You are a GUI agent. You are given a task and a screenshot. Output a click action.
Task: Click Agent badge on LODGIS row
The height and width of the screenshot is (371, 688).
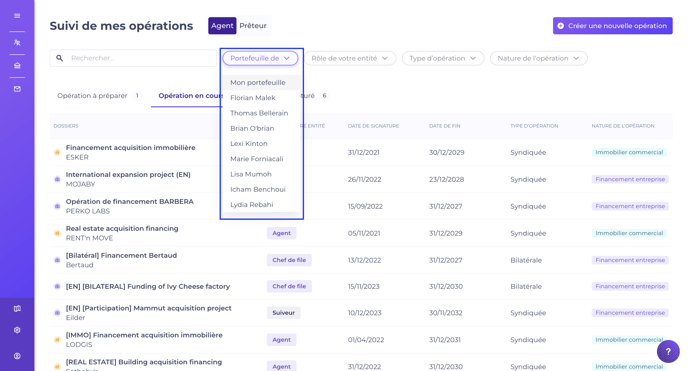tap(281, 339)
